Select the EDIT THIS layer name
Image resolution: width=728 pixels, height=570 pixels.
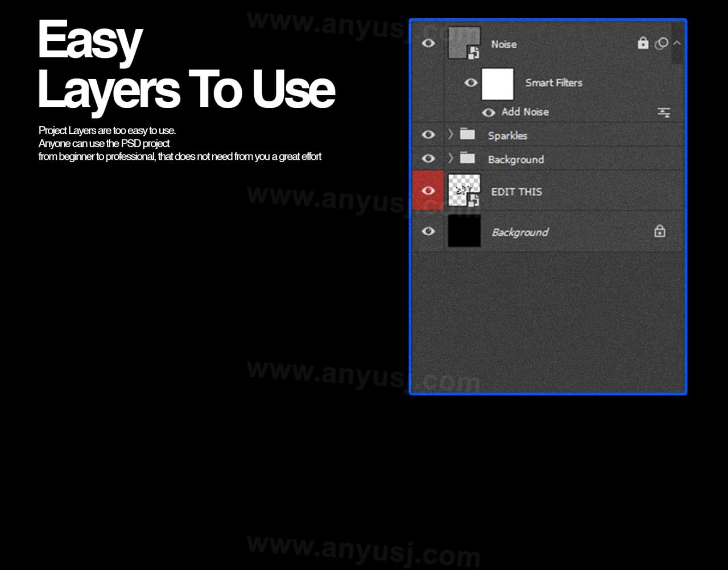pos(516,192)
